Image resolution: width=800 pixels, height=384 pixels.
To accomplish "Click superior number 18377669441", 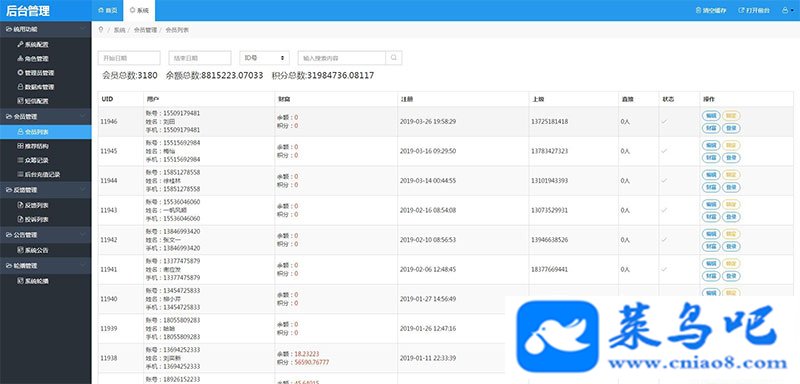I will 549,269.
